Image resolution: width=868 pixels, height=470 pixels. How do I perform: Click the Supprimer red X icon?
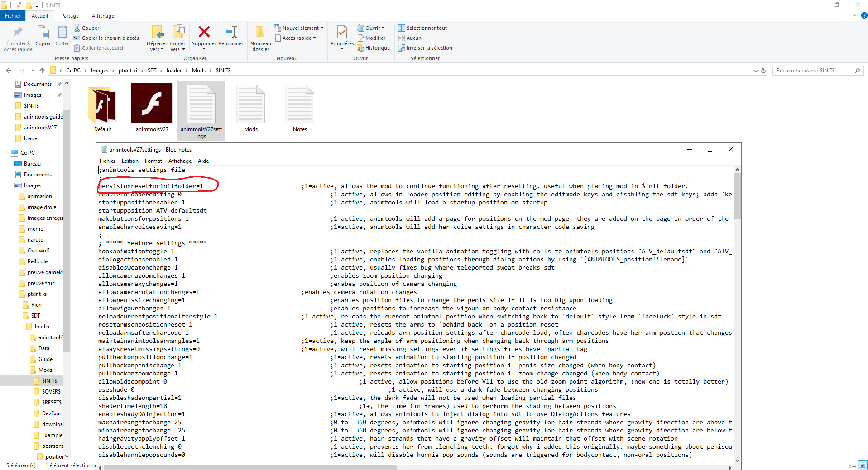[204, 32]
